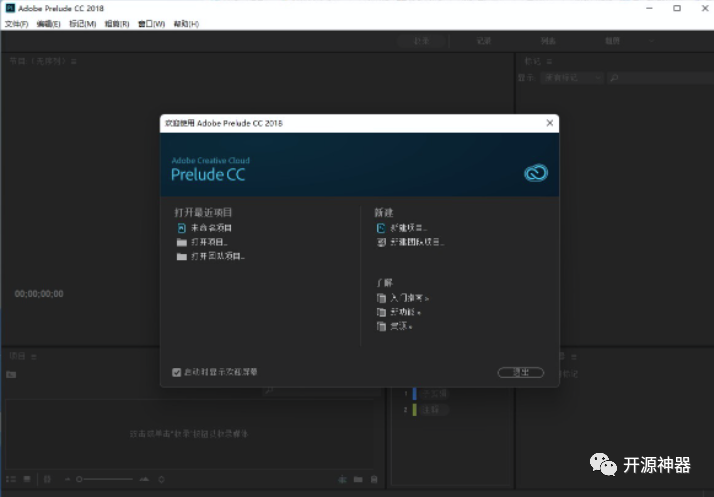Screen dimensions: 714x497
Task: Click the zoom out small mountain icon
Action: click(x=67, y=479)
